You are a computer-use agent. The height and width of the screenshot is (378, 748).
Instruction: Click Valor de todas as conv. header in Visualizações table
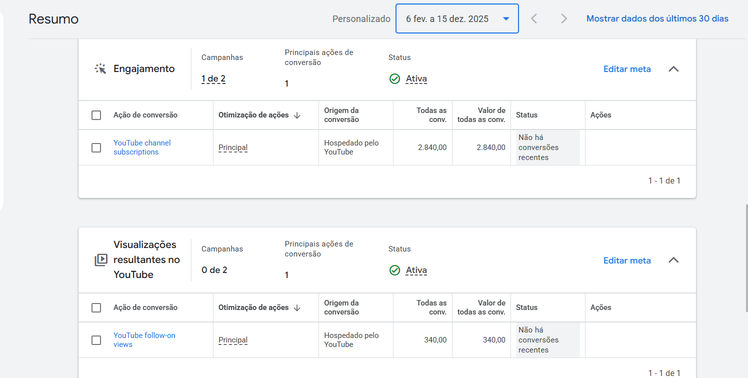tap(481, 307)
